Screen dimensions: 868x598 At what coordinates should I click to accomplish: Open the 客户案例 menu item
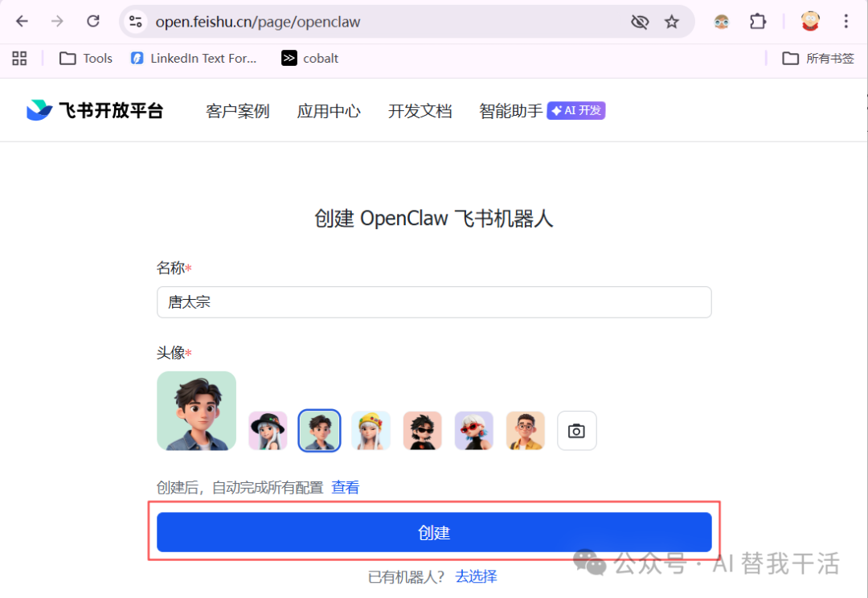pos(237,111)
